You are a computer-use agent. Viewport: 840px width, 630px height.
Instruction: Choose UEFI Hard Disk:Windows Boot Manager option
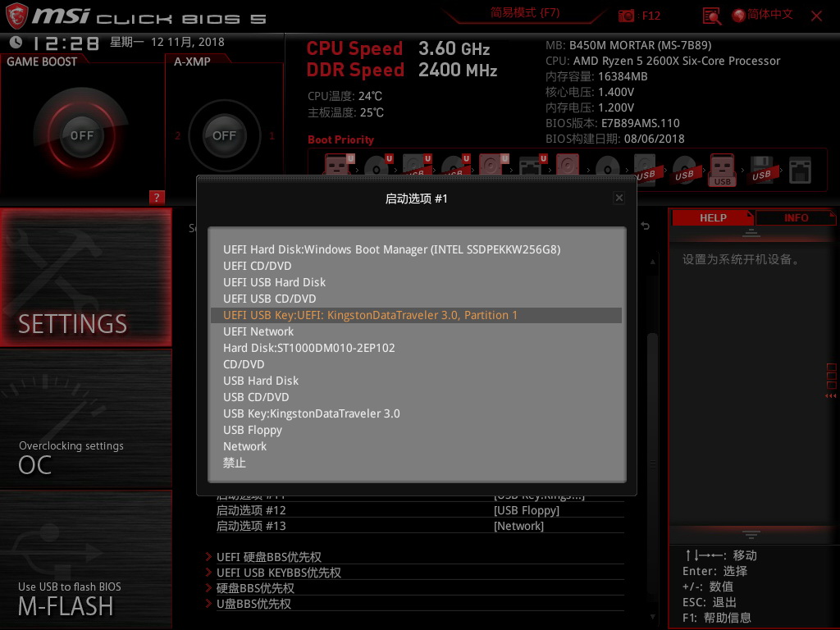point(416,249)
